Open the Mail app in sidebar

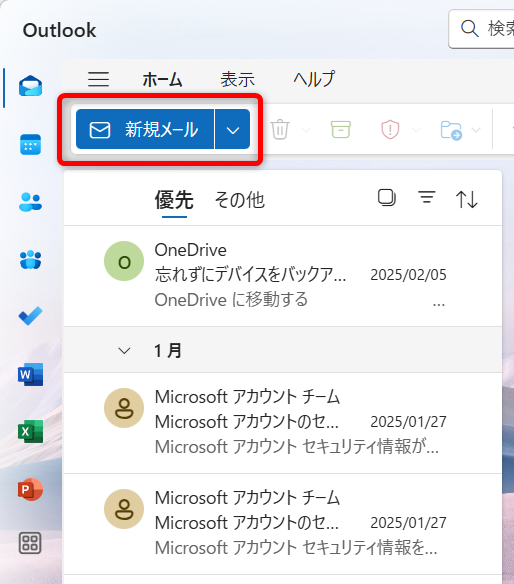[x=31, y=86]
